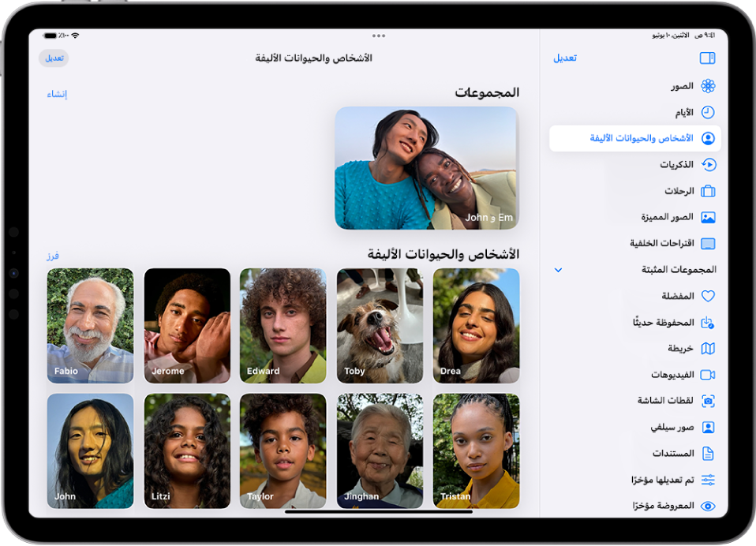This screenshot has width=756, height=546.
Task: Tap the battery status icon
Action: coord(51,36)
